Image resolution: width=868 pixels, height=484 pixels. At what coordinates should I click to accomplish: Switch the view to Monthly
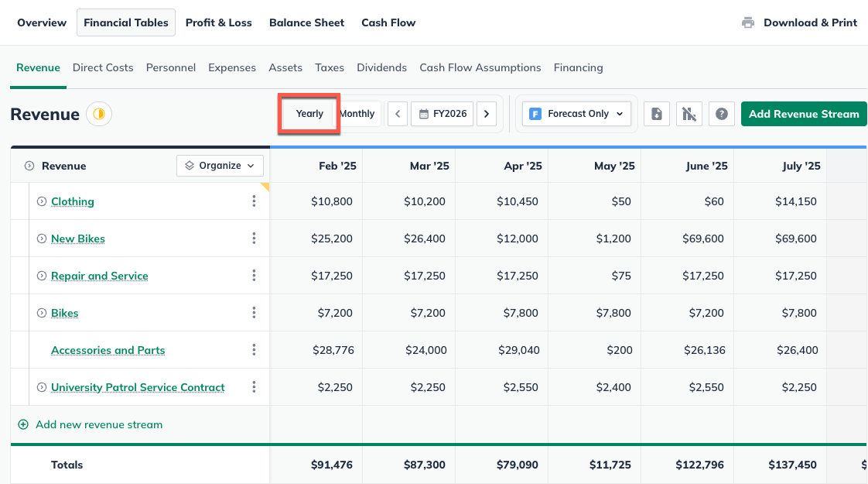coord(357,113)
